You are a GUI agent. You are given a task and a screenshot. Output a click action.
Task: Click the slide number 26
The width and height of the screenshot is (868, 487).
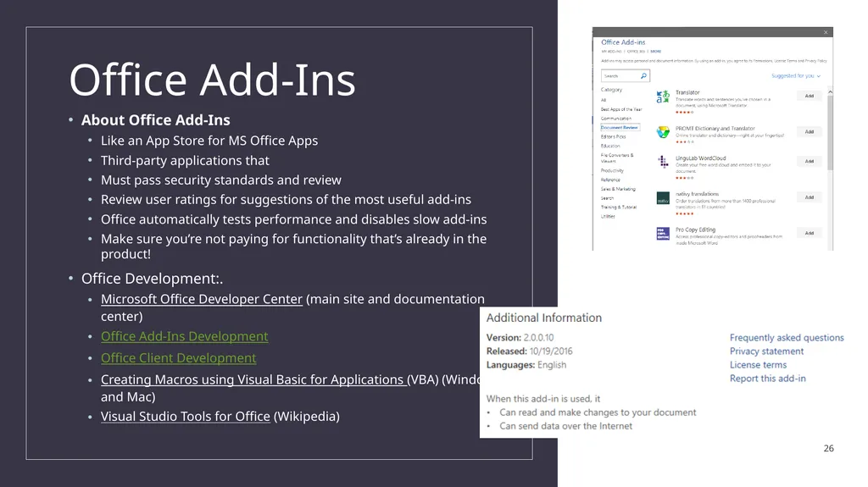click(828, 448)
